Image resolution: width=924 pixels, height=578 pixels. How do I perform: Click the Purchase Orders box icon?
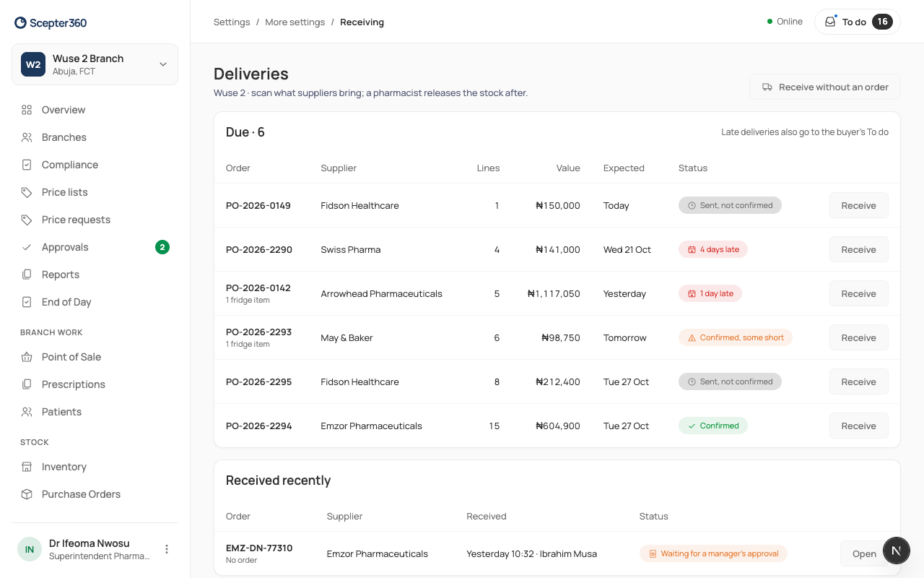tap(27, 494)
